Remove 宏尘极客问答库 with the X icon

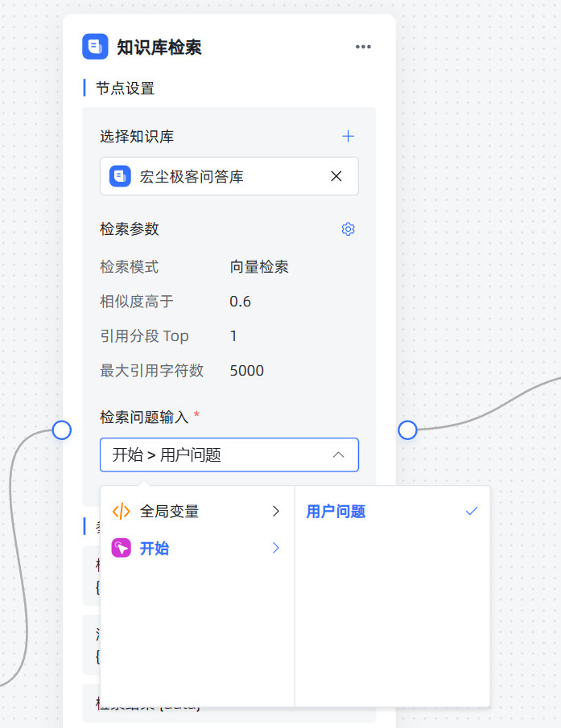pos(336,176)
